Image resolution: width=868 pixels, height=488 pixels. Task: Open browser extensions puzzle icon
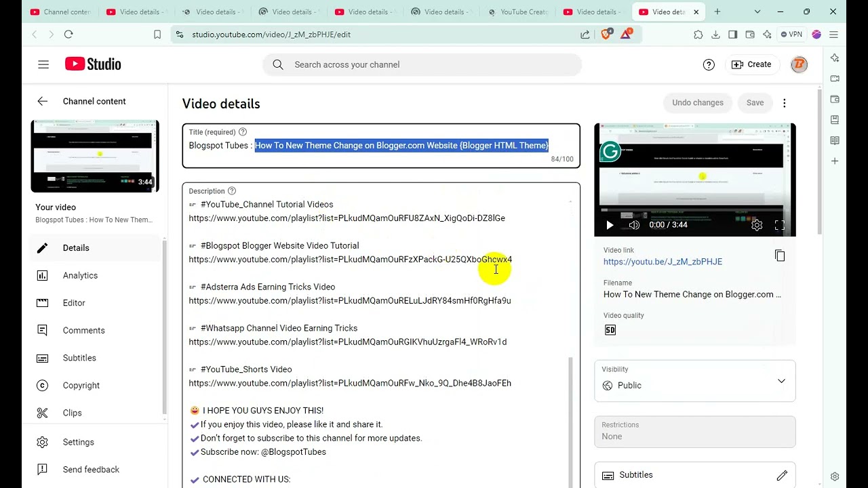pos(698,35)
